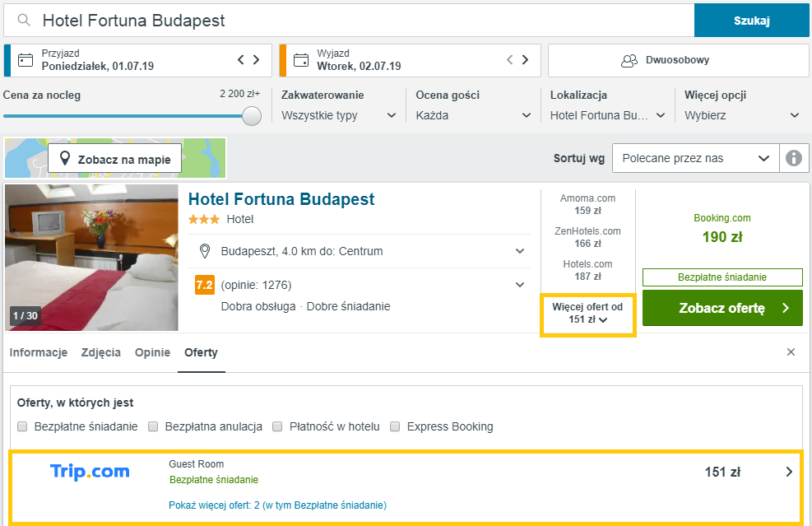Move check-out date one day back
This screenshot has width=812, height=526.
tap(509, 59)
